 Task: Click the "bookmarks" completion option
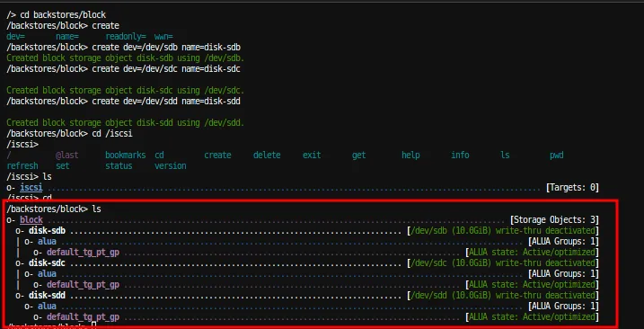pyautogui.click(x=126, y=155)
